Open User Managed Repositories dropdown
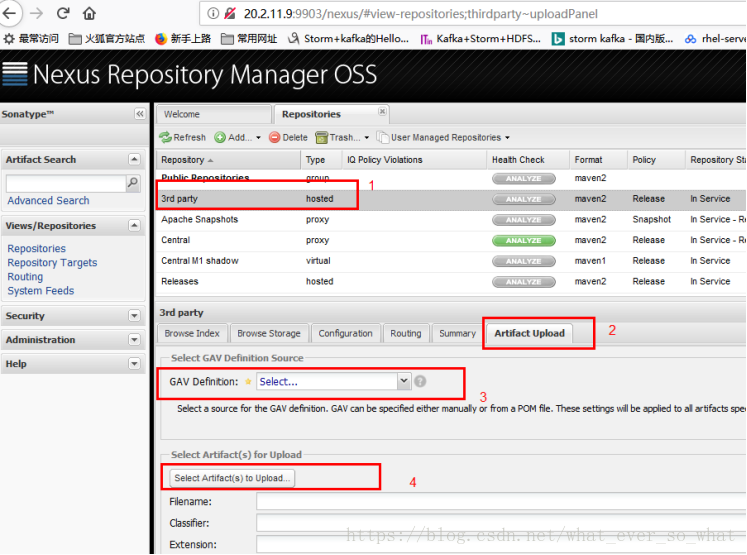The image size is (747, 555). tap(444, 137)
